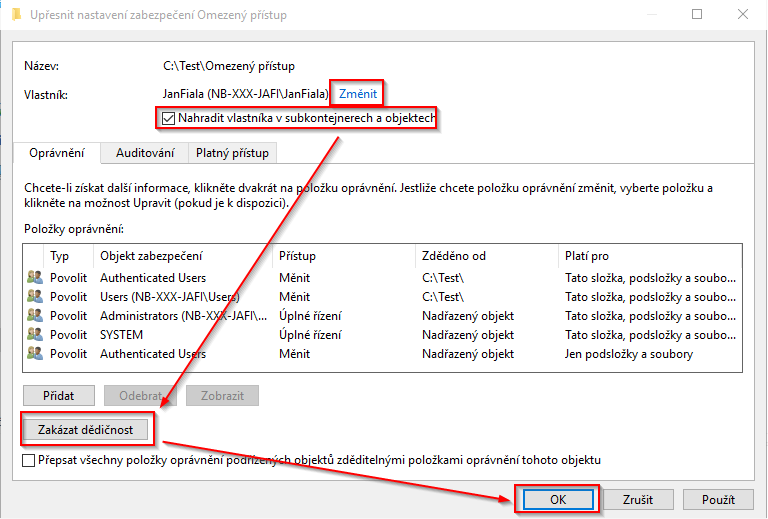
Task: Sort by the Zděděno od column header
Action: pyautogui.click(x=487, y=256)
